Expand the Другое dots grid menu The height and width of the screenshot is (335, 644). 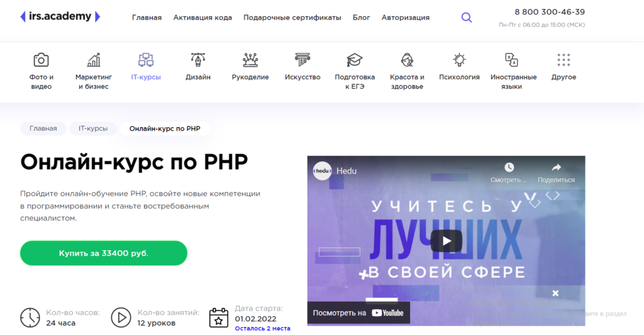point(563,60)
